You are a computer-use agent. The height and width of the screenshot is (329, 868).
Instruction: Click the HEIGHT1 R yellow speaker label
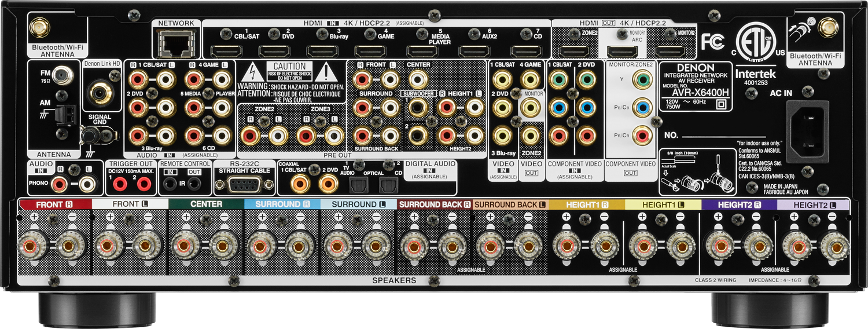[587, 204]
